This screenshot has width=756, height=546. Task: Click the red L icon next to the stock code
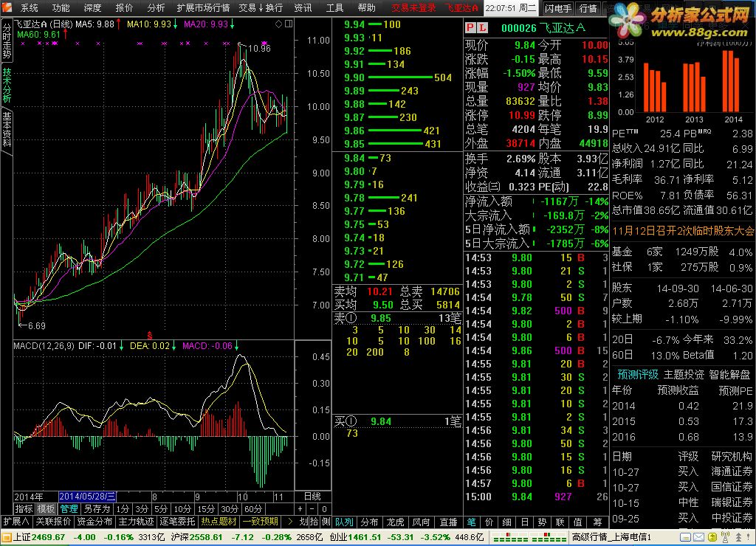coord(481,28)
